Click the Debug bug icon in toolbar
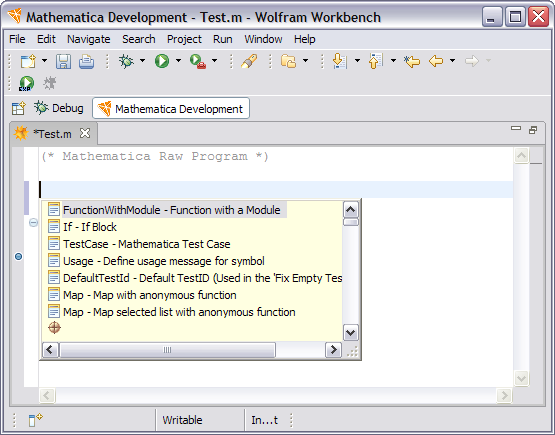 [126, 61]
